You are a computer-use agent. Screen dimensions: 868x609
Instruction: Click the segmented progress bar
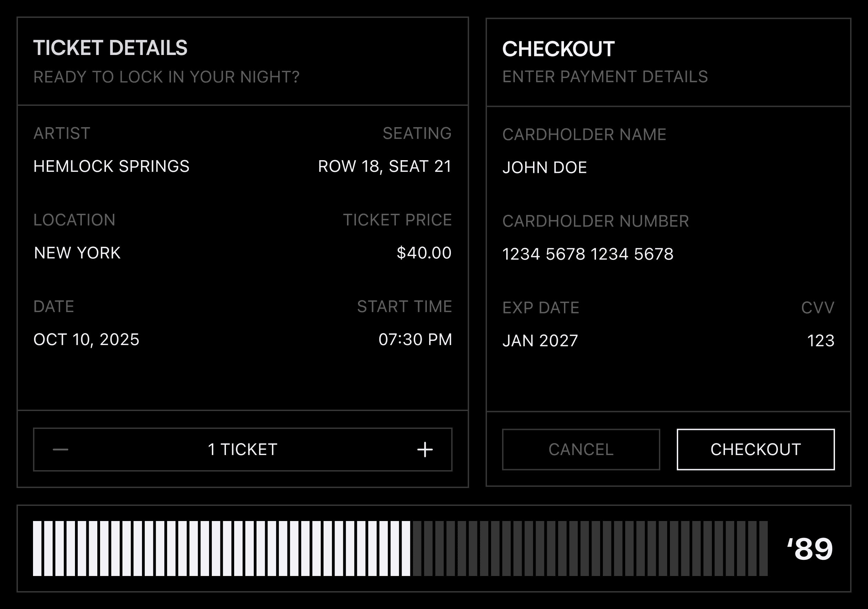pos(400,549)
